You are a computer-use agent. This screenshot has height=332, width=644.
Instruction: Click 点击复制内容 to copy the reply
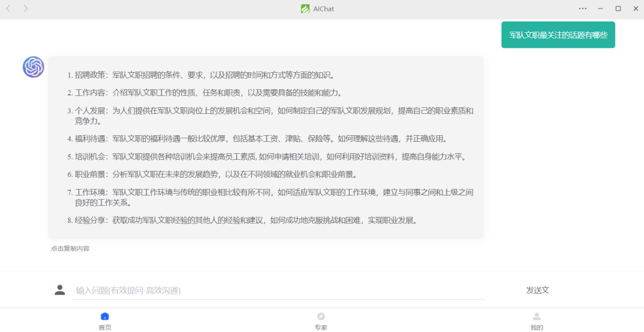tap(70, 249)
